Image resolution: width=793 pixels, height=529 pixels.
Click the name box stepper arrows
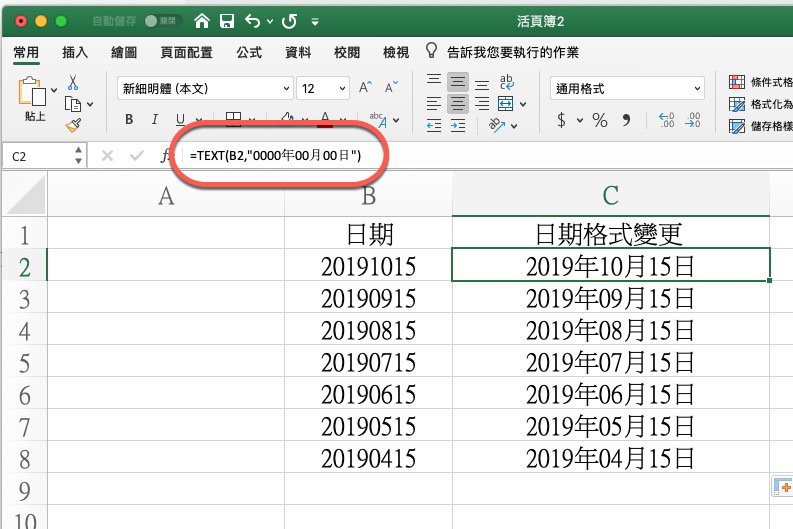point(78,155)
